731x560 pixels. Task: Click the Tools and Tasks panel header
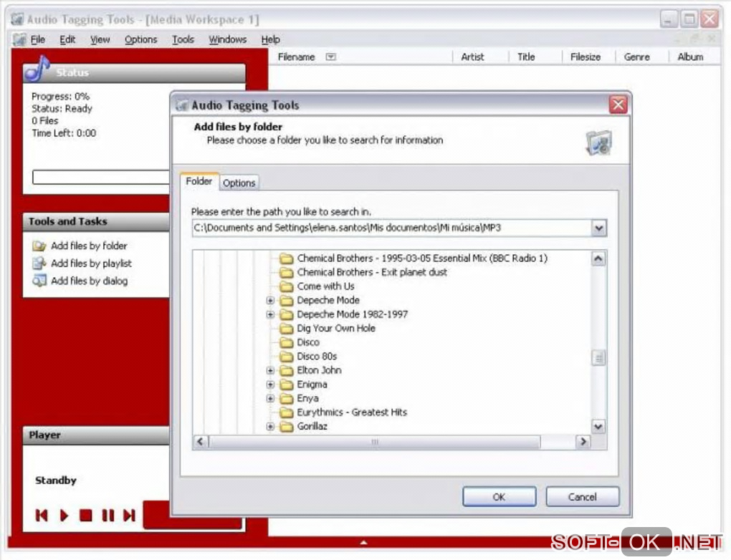click(96, 222)
